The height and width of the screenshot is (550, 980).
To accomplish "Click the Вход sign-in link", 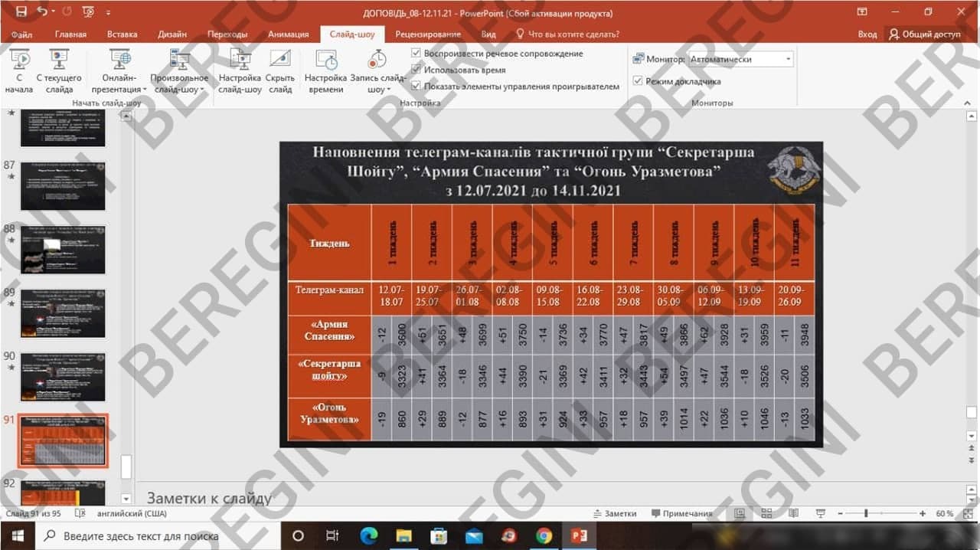I will tap(867, 34).
